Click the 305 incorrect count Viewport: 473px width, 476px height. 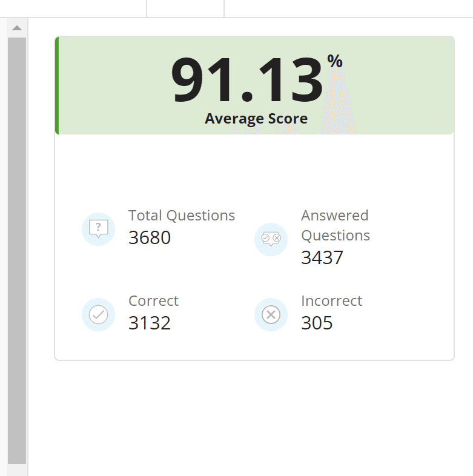point(317,323)
